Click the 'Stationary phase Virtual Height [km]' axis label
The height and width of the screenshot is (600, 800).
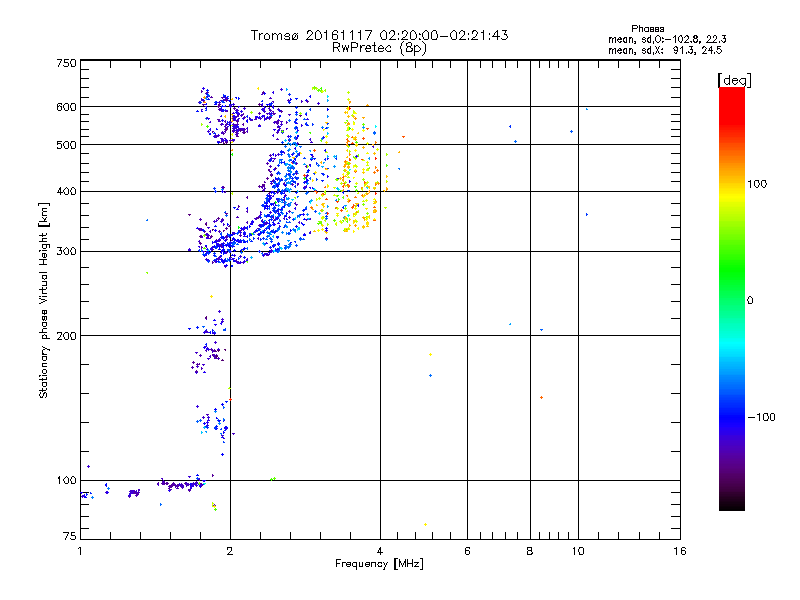[44, 300]
